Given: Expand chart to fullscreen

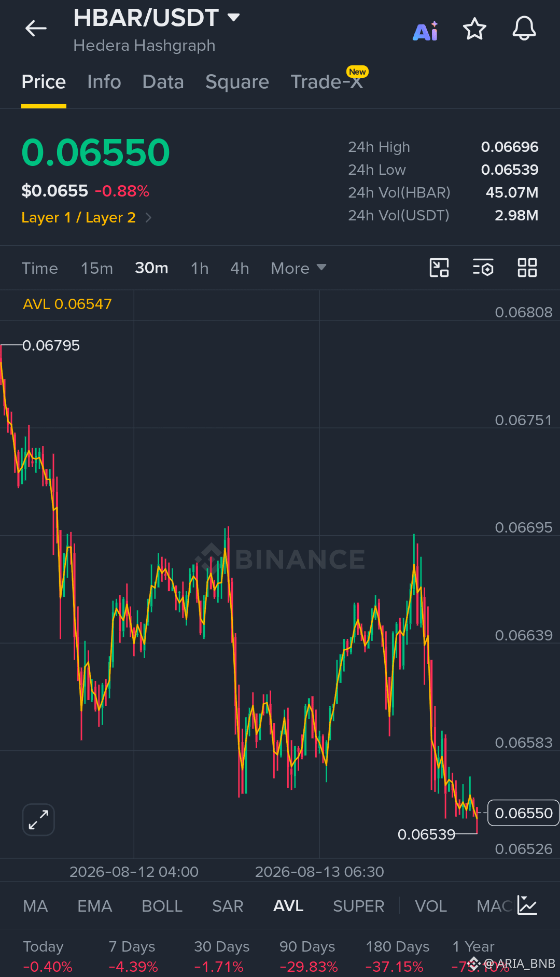Looking at the screenshot, I should pos(38,820).
